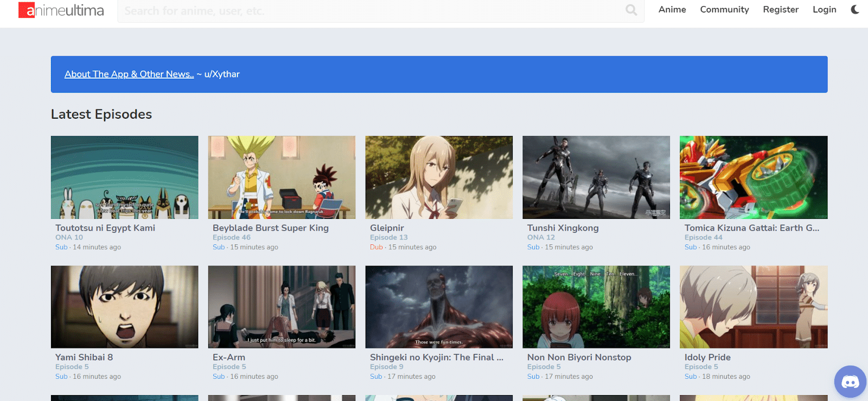Click Episode 9 under Shingeki no Kyojin
868x401 pixels.
point(387,367)
